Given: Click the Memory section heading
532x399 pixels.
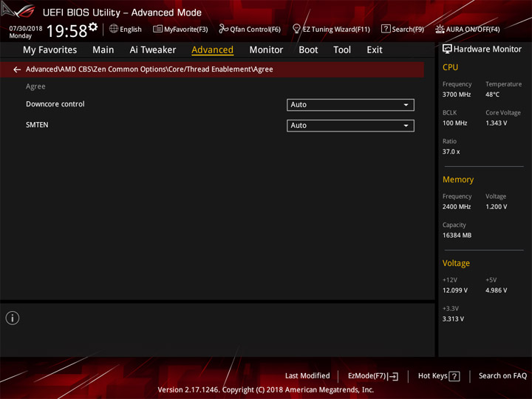Looking at the screenshot, I should coord(458,180).
